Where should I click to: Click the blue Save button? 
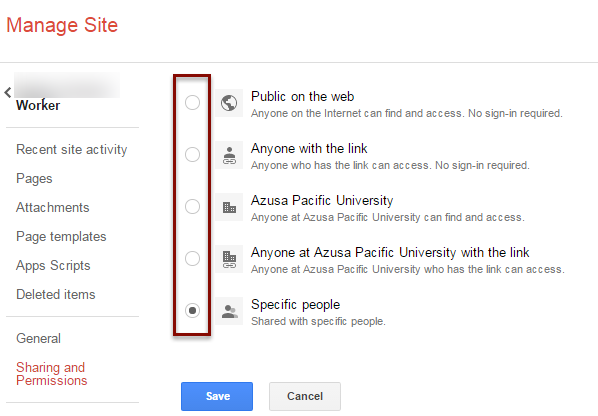coord(217,396)
